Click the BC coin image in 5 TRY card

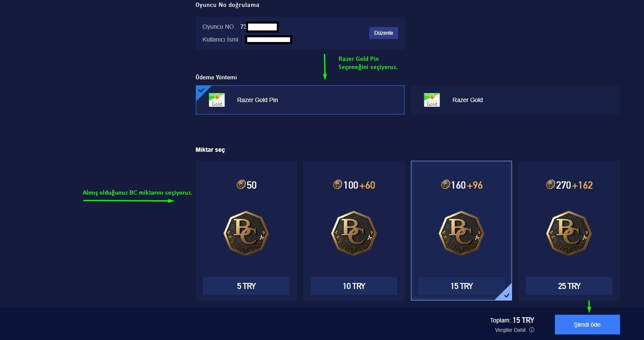[246, 233]
